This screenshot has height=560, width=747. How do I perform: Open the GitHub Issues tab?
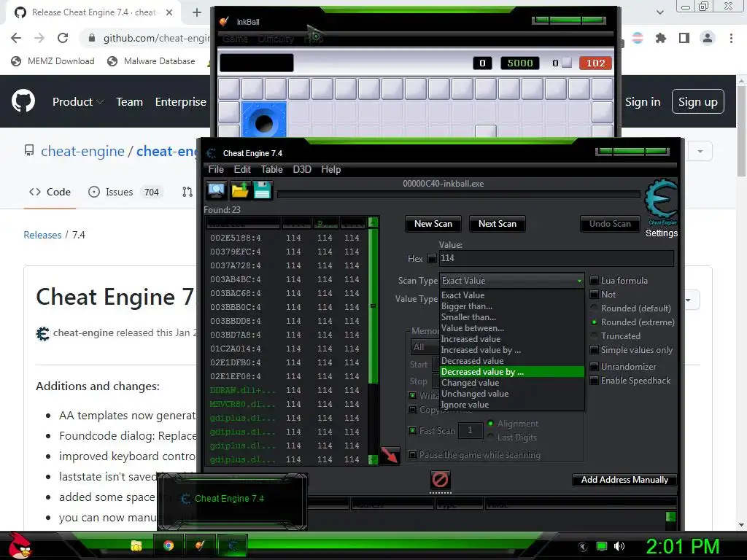click(125, 192)
